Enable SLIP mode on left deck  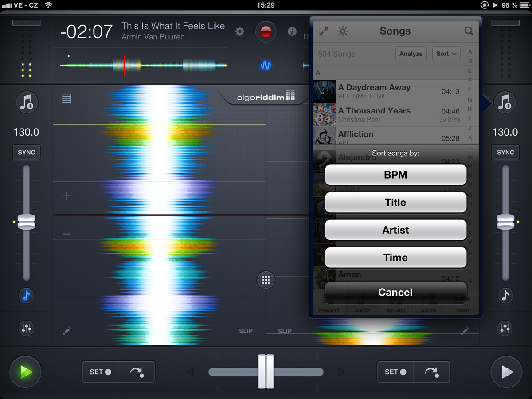coord(246,331)
